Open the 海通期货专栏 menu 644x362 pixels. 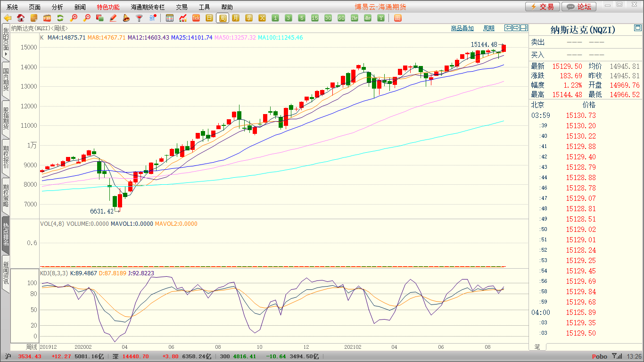point(148,7)
